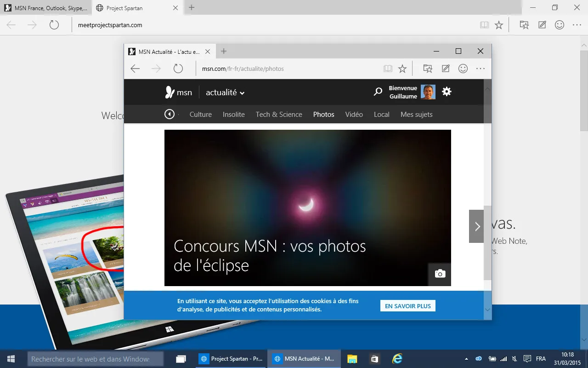The image size is (588, 368).
Task: Click the msn.com address bar
Action: [288, 69]
